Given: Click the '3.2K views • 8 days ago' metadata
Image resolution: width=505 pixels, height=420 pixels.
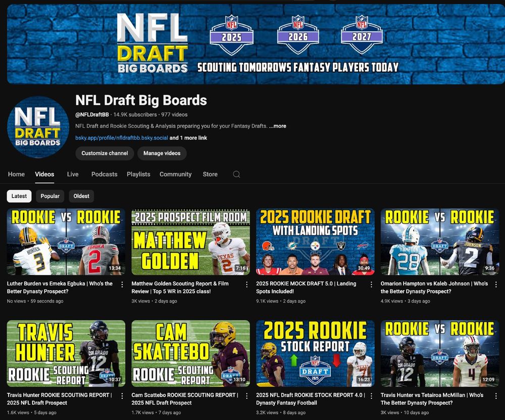Looking at the screenshot, I should (281, 412).
